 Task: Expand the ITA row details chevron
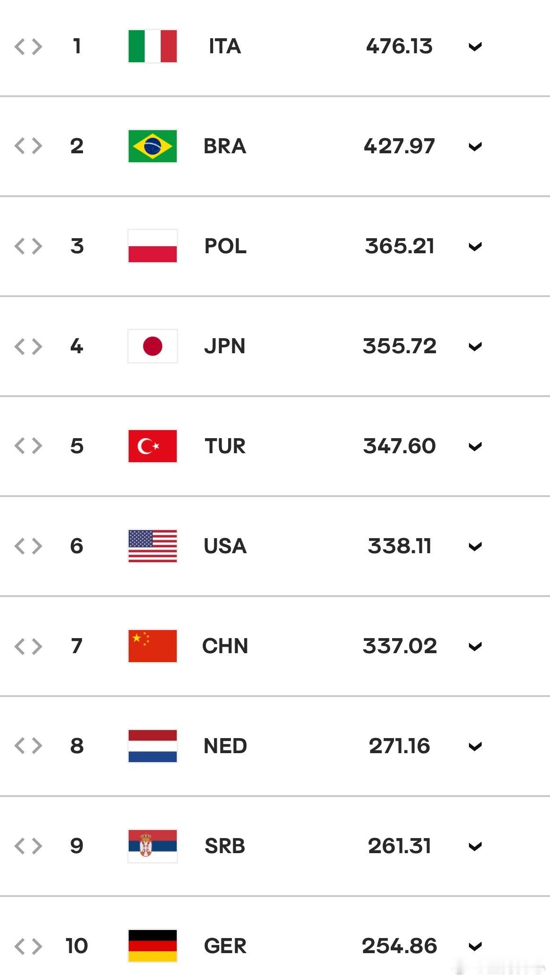475,47
